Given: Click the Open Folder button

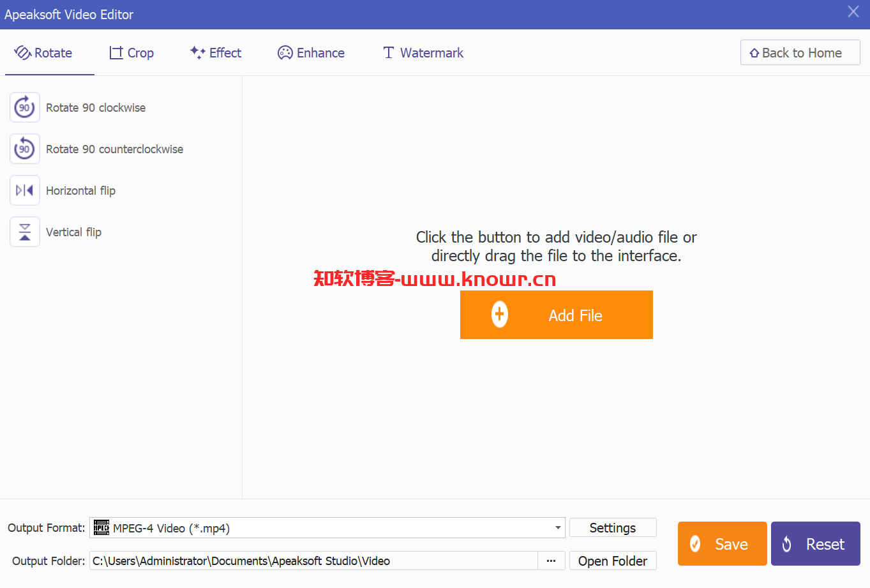Looking at the screenshot, I should (x=613, y=561).
